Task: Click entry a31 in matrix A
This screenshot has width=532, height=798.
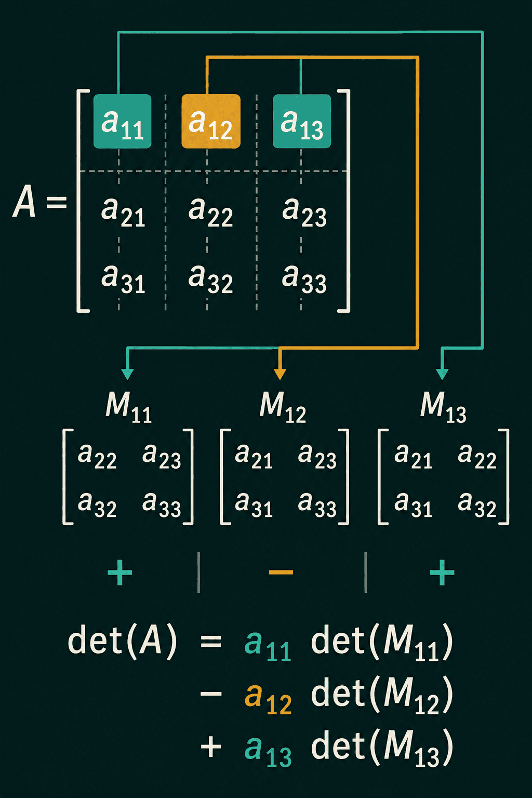Action: 123,278
